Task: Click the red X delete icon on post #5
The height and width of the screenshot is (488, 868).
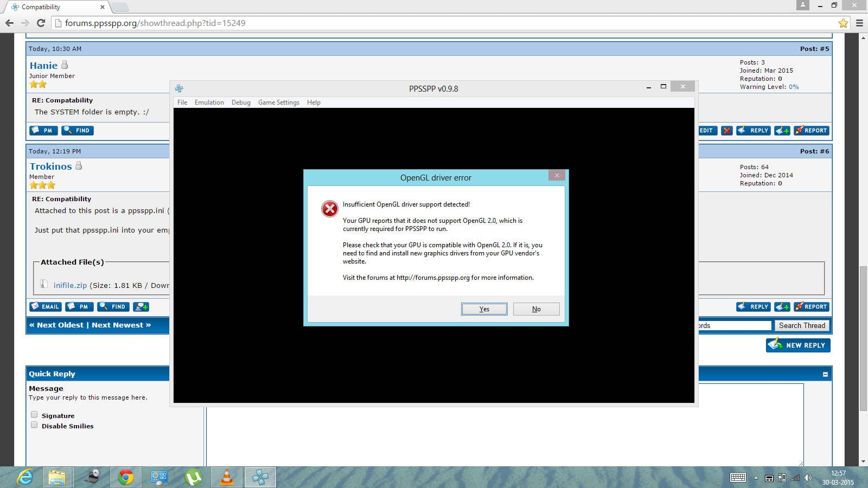Action: point(727,131)
